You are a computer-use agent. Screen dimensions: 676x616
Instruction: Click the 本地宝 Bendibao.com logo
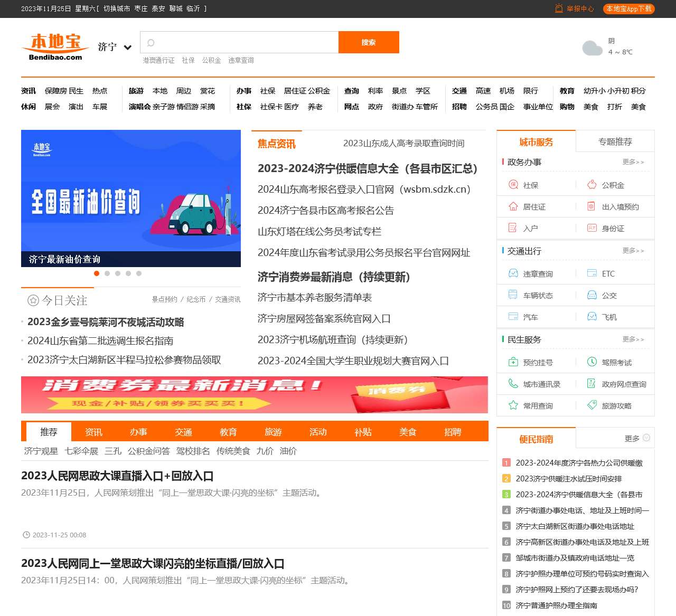(55, 47)
